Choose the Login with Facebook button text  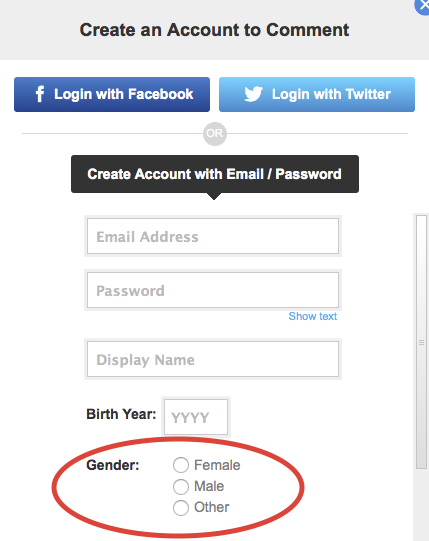pyautogui.click(x=124, y=94)
